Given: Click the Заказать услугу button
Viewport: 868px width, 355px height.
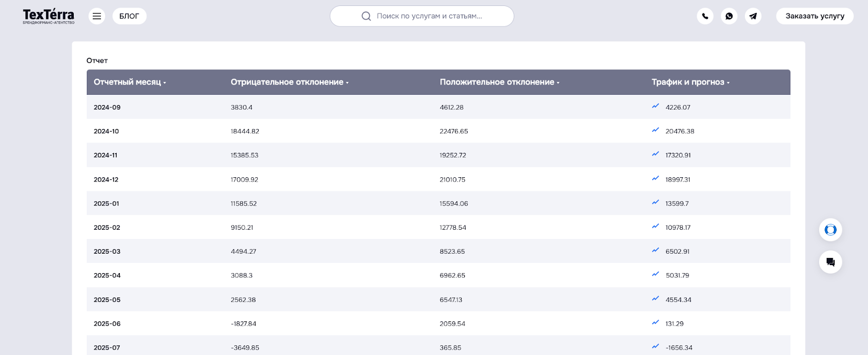Looking at the screenshot, I should 815,16.
